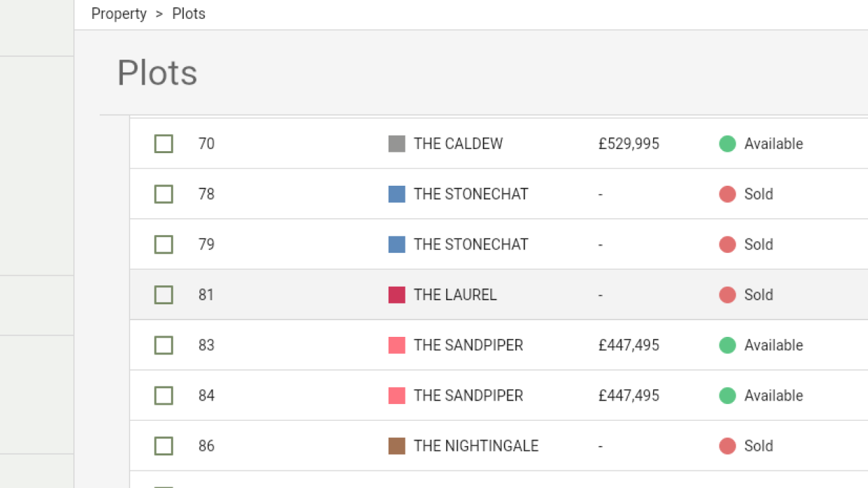Click the red Sold dot on plot 81
This screenshot has width=868, height=488.
(x=728, y=295)
